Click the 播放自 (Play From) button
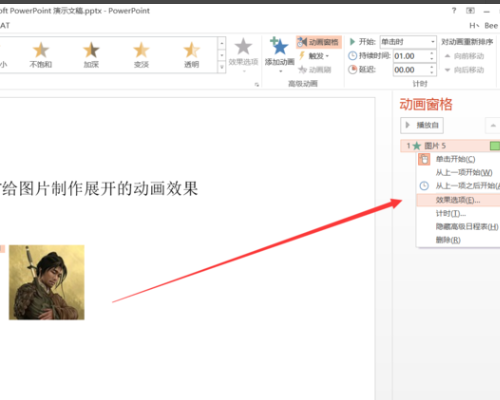The image size is (500, 400). point(422,125)
